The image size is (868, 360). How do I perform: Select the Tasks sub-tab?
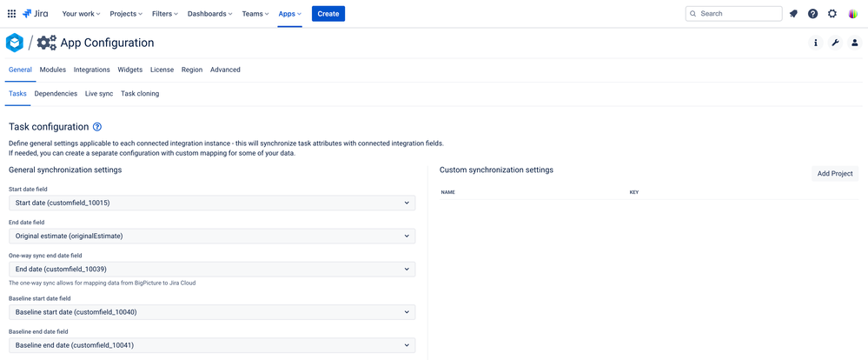pyautogui.click(x=17, y=94)
